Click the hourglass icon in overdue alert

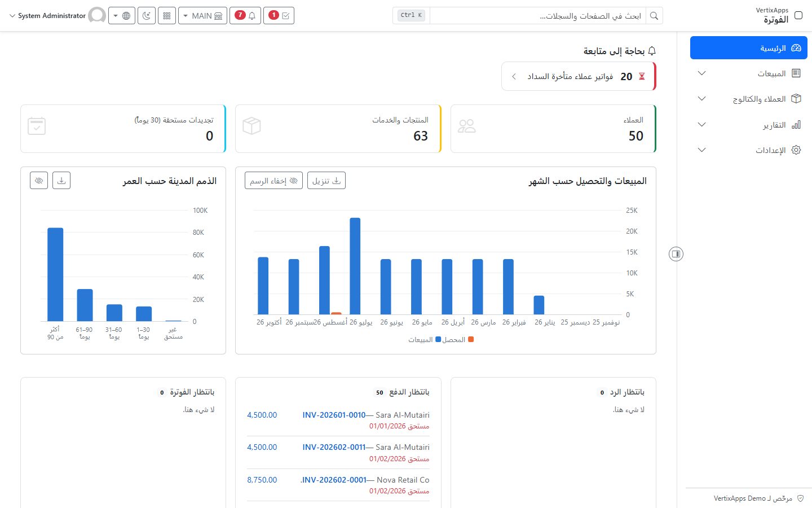tap(642, 76)
